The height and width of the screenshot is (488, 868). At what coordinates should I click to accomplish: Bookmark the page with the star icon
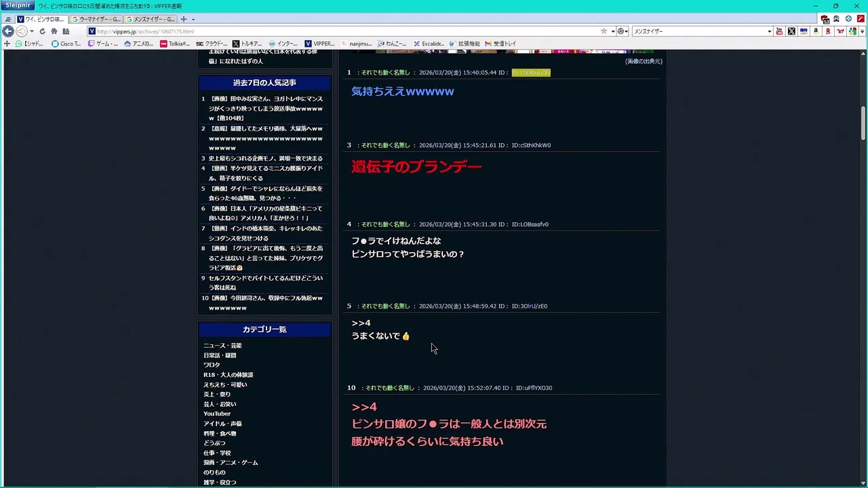click(x=604, y=31)
